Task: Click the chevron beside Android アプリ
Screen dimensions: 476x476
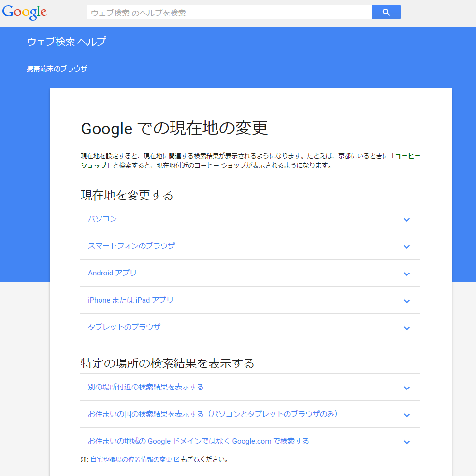Action: click(x=407, y=274)
